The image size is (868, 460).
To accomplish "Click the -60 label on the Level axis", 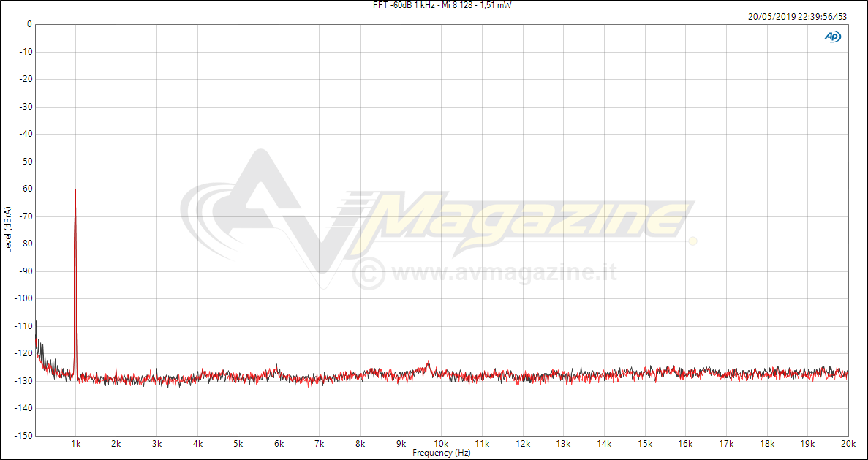I will [26, 189].
